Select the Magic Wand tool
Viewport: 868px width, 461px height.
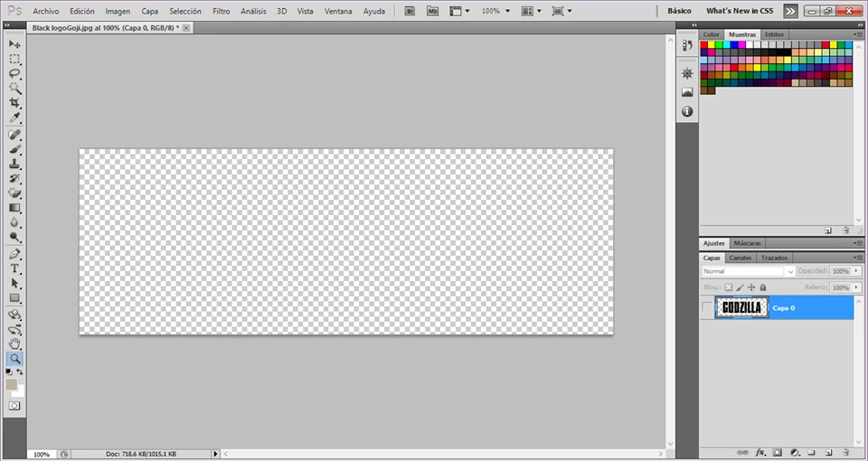(14, 89)
